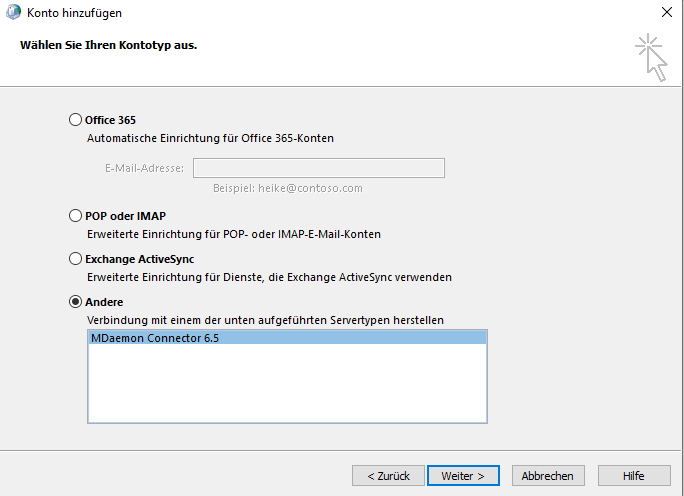
Task: Choose the POP oder IMAP option
Action: (76, 215)
